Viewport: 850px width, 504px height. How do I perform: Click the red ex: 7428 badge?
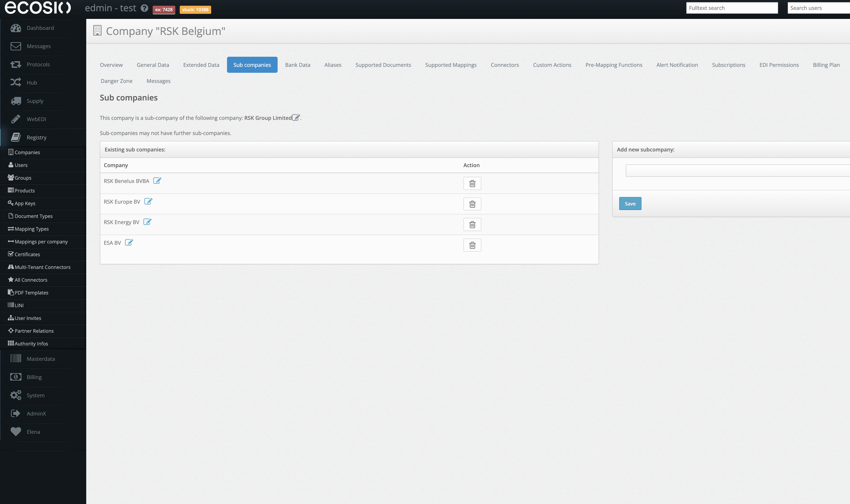click(164, 9)
